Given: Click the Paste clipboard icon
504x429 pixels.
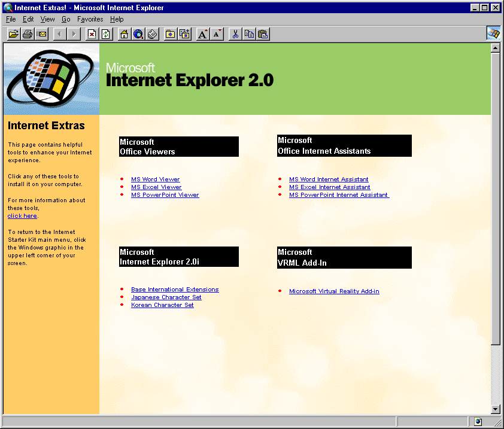Looking at the screenshot, I should click(263, 34).
